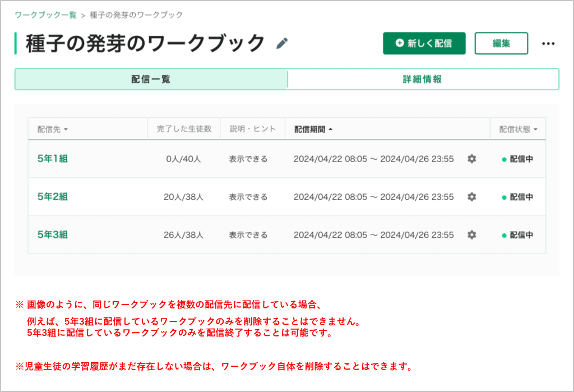Open gear settings for 5年1組 row
The height and width of the screenshot is (392, 574).
click(x=472, y=159)
